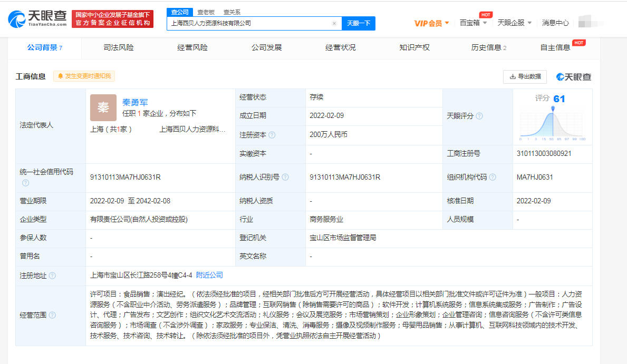627x364 pixels.
Task: Click help icon beside 经营范围
Action: [x=52, y=315]
